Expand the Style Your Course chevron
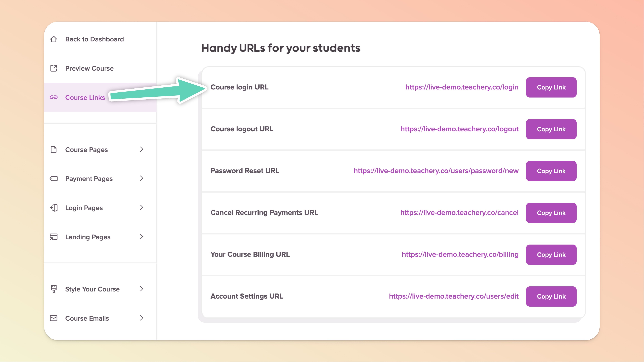 click(141, 289)
